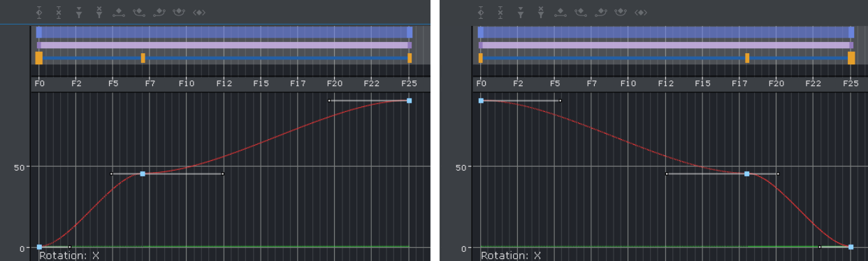Select smooth both-sides tangent icon above the falling curve
The height and width of the screenshot is (261, 868).
tap(621, 12)
